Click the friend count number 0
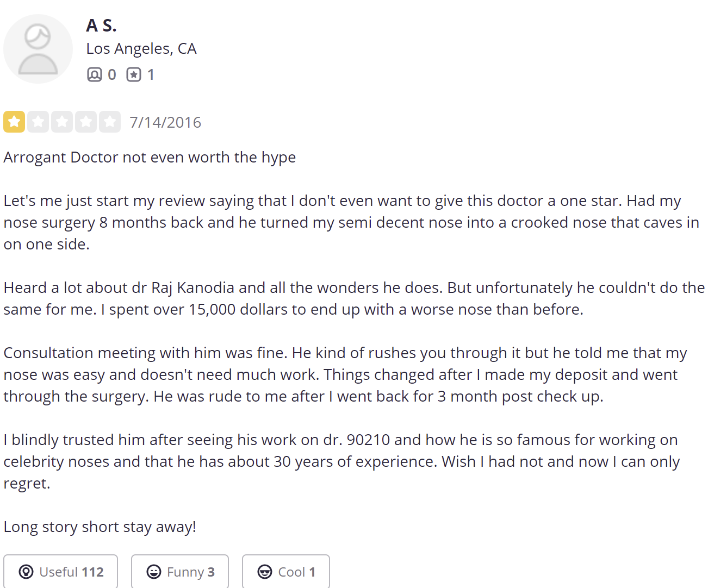 [111, 74]
